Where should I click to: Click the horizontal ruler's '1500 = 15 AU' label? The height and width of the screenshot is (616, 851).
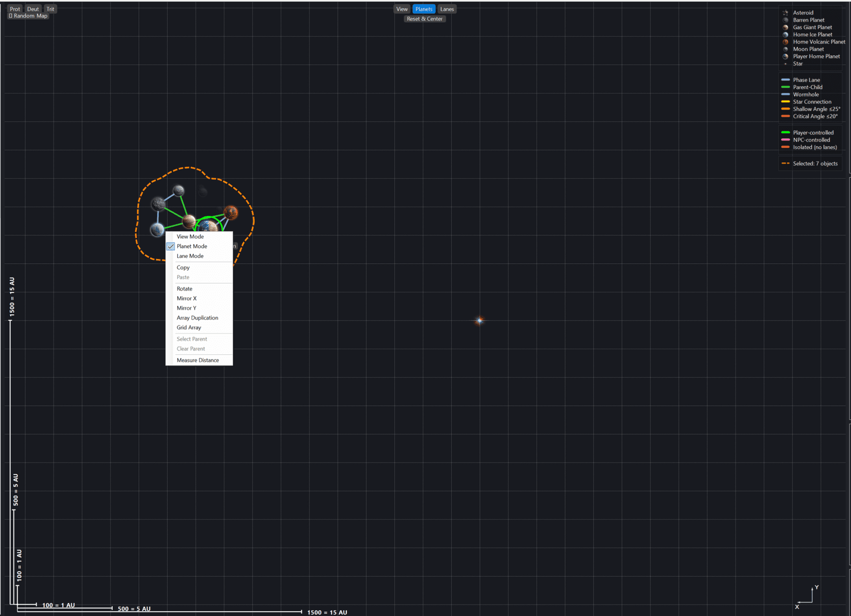[x=327, y=612]
